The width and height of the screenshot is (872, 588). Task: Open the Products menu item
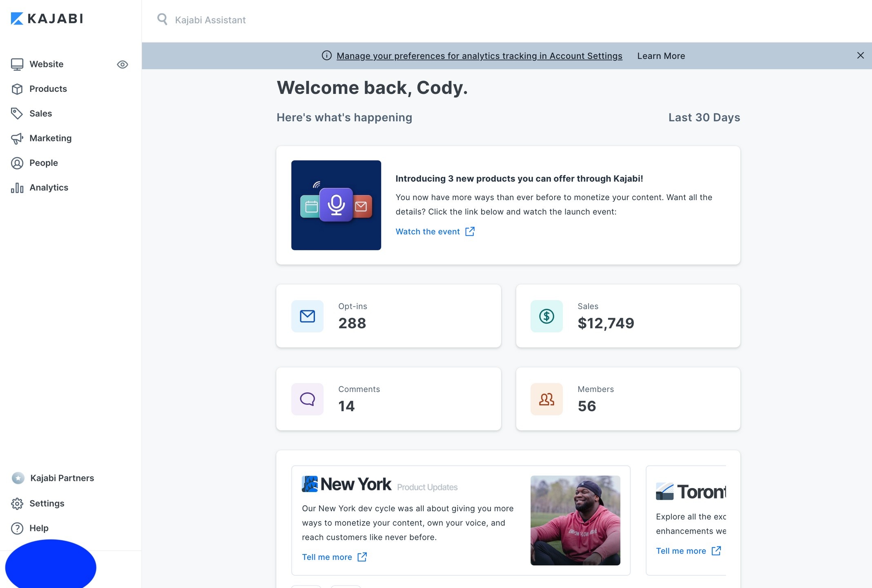[x=48, y=89]
